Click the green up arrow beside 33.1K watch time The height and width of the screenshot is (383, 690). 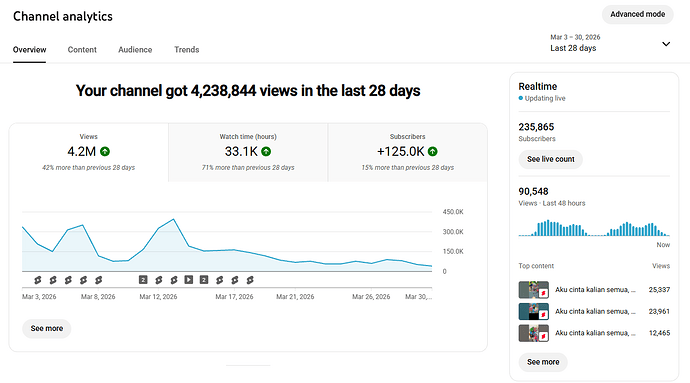click(266, 151)
